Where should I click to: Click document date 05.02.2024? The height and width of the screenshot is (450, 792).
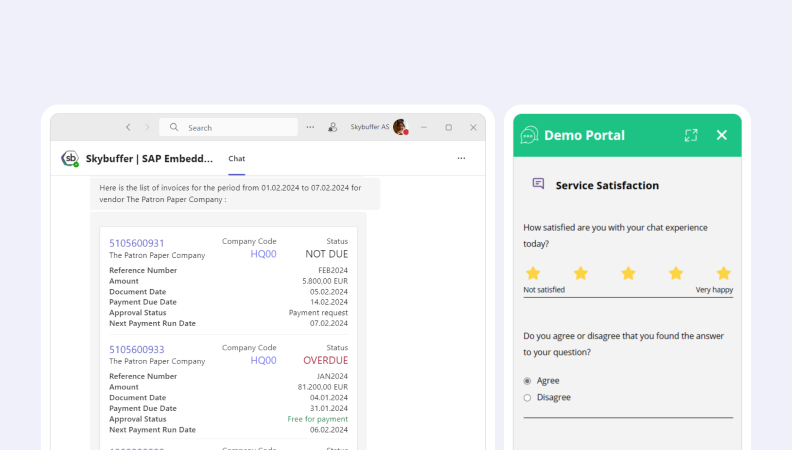[329, 291]
